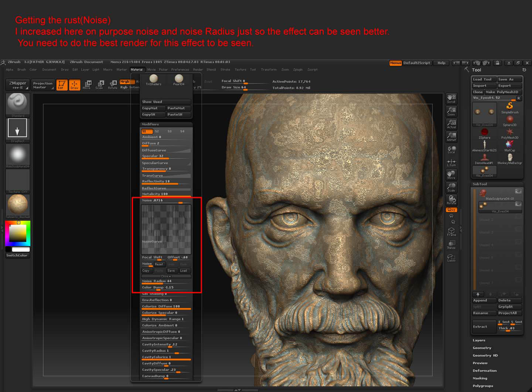Collapse the Modifiers section header

click(166, 124)
